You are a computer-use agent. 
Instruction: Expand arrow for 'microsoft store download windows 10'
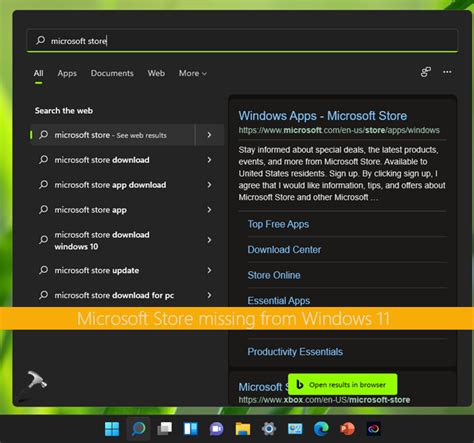click(209, 240)
